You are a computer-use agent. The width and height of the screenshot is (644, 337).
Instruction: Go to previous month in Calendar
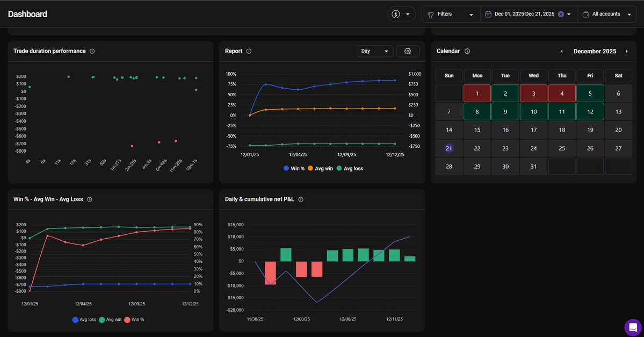(561, 52)
